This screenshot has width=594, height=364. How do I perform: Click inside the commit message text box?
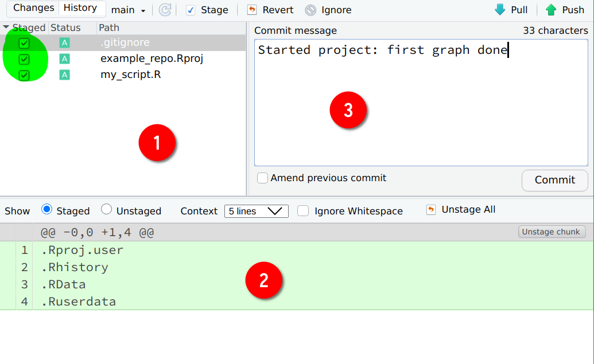pos(421,103)
